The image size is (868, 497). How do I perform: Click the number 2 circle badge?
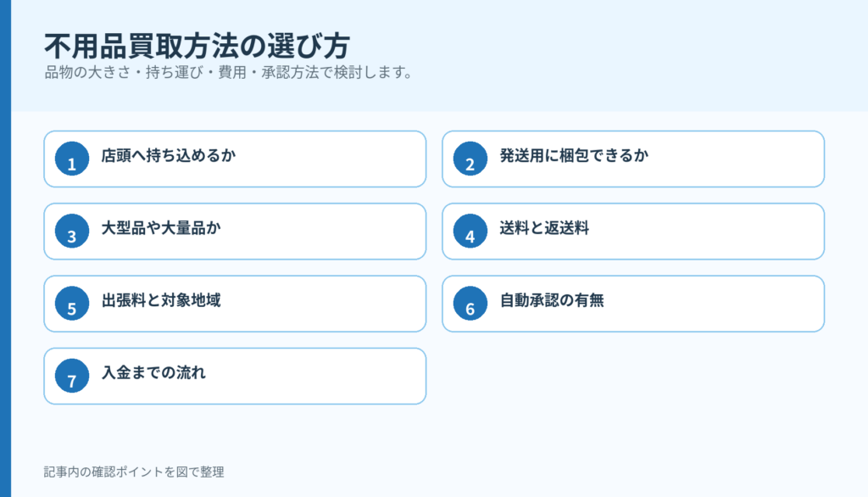coord(470,159)
